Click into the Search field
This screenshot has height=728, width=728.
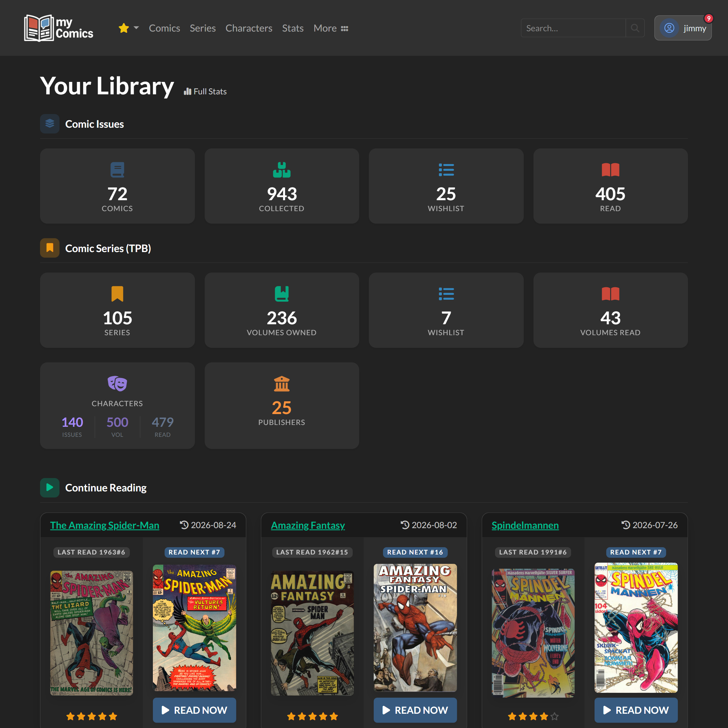tap(573, 28)
